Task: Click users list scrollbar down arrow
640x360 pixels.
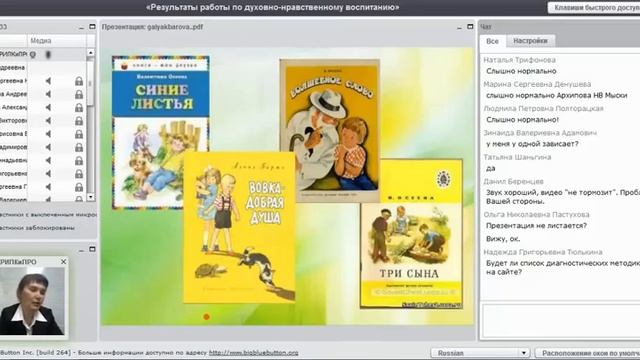Action: (91, 197)
